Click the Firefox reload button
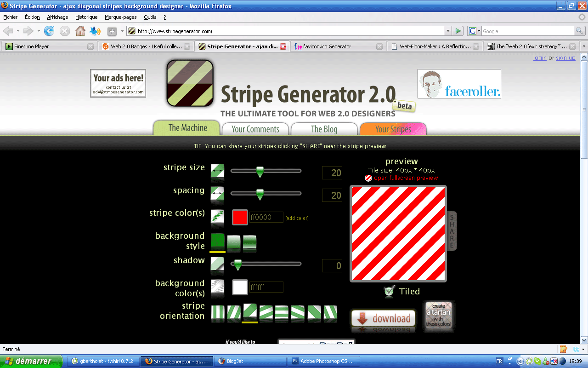 pyautogui.click(x=49, y=31)
